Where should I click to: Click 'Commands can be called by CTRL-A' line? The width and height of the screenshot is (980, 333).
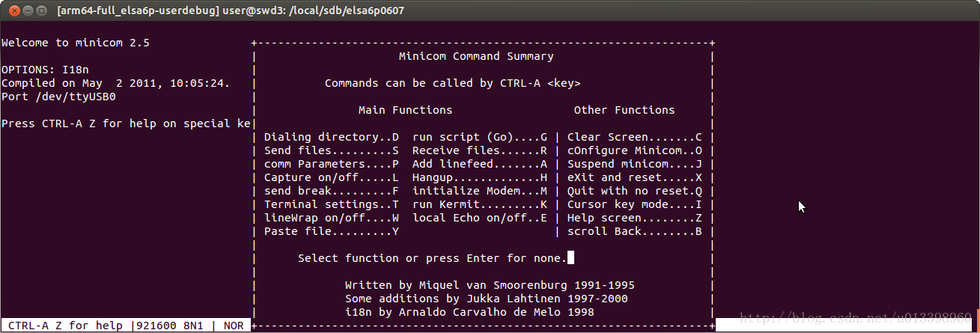coord(453,83)
